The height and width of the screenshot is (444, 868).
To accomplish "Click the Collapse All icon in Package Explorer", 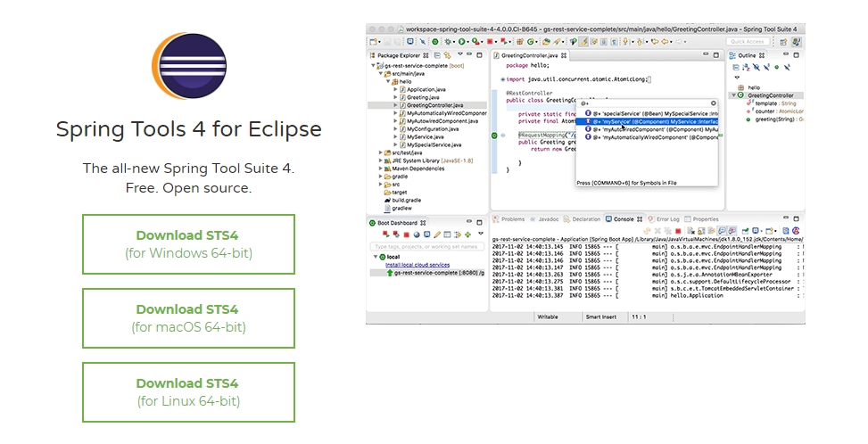I will tap(437, 55).
